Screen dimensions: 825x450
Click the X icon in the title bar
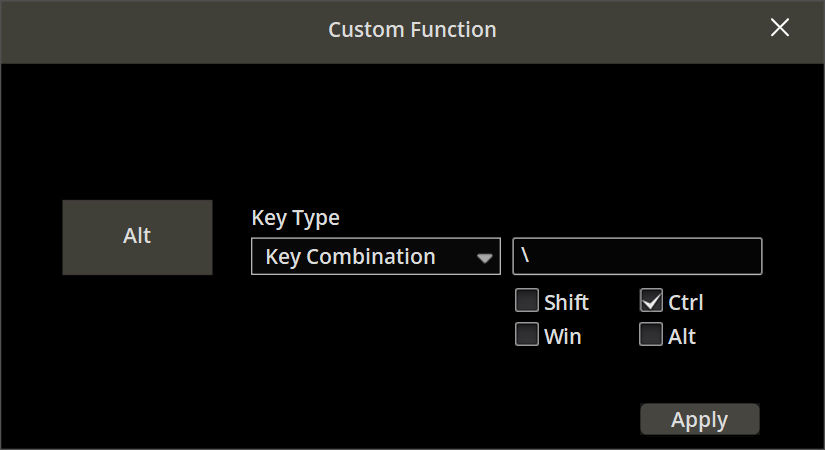780,28
